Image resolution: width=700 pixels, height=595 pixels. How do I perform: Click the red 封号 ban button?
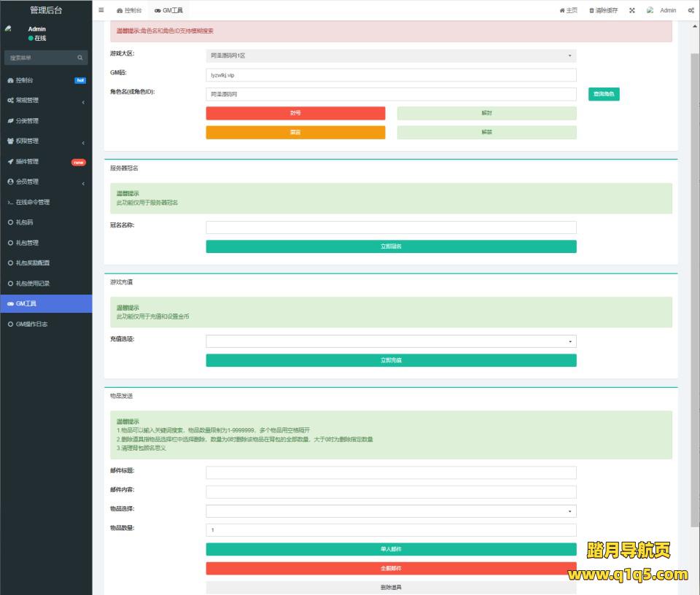tap(295, 113)
